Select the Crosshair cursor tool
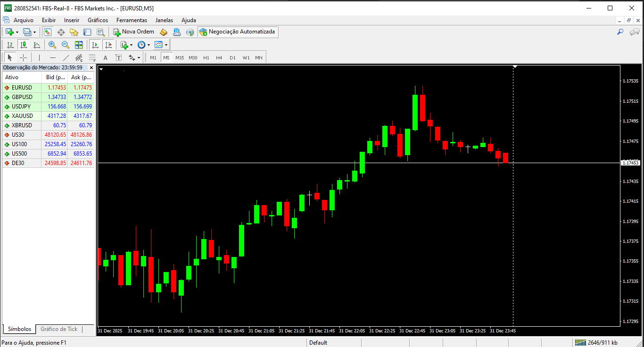Screen dimensions: 644x347 click(x=23, y=58)
